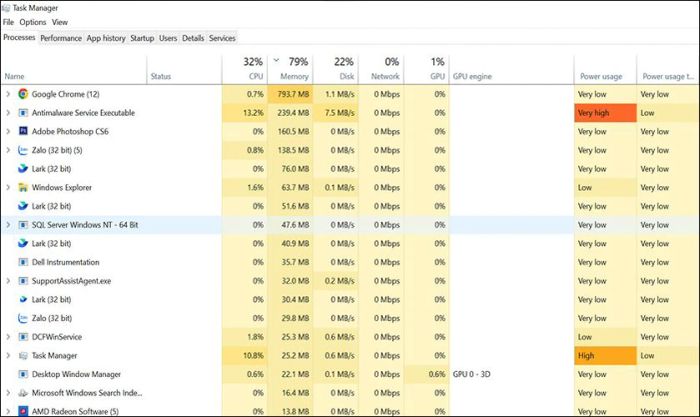Expand the Google Chrome (12) process group
Image resolution: width=700 pixels, height=417 pixels.
click(x=8, y=94)
